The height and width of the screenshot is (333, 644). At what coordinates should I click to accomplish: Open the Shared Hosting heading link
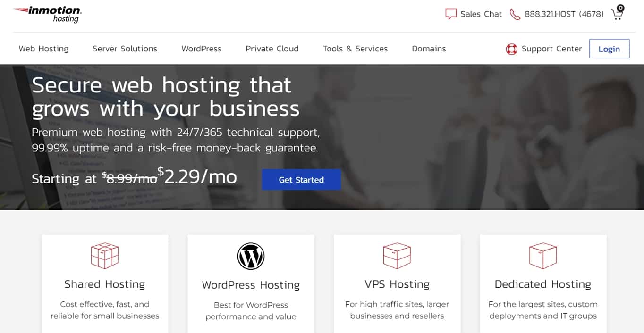[x=105, y=284]
